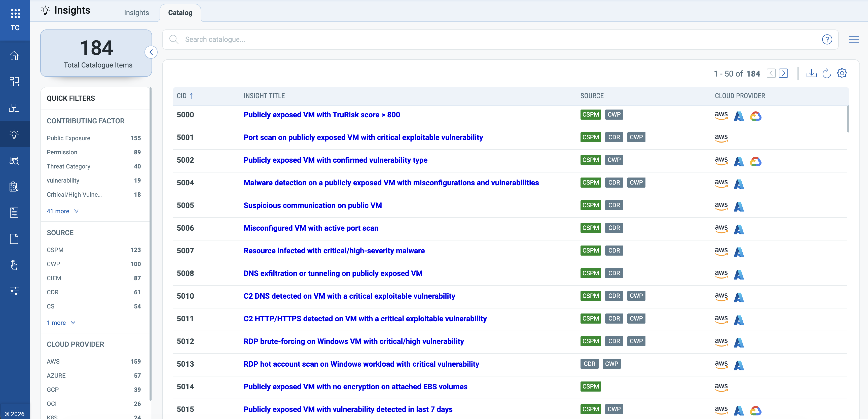This screenshot has height=419, width=868.
Task: Switch to the Catalog tab
Action: coord(180,13)
